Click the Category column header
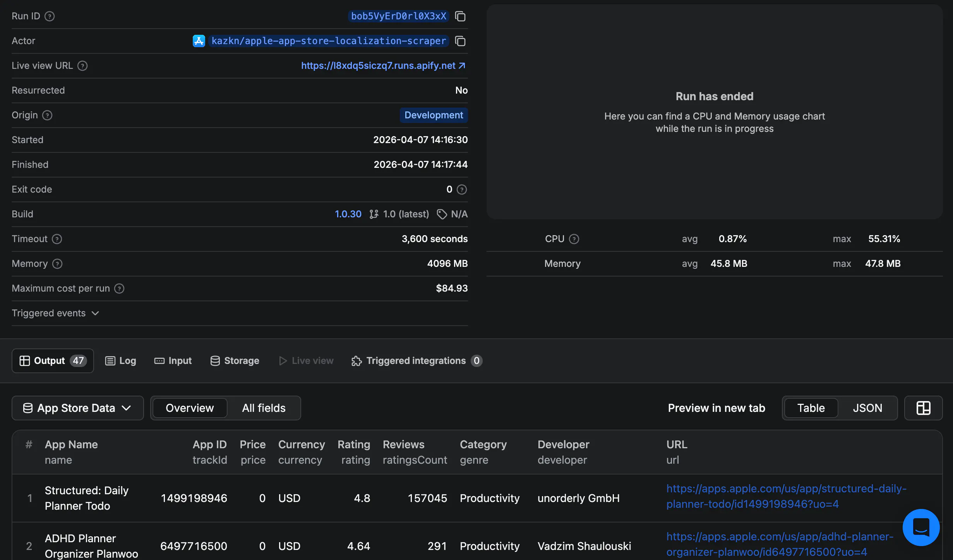 [483, 445]
